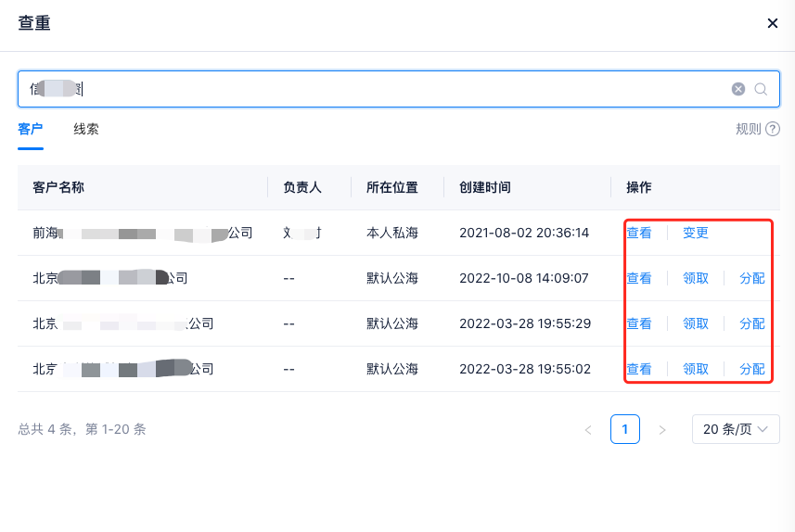
Task: Select the 客户 tab
Action: coord(31,129)
